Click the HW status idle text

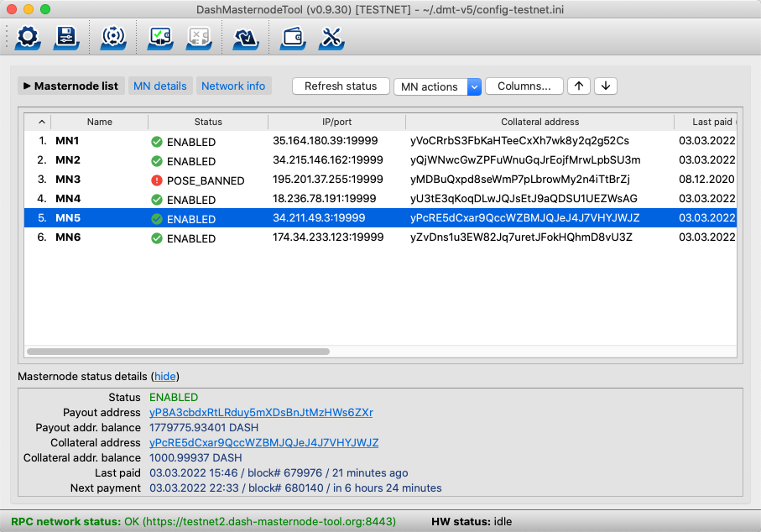[x=472, y=522]
